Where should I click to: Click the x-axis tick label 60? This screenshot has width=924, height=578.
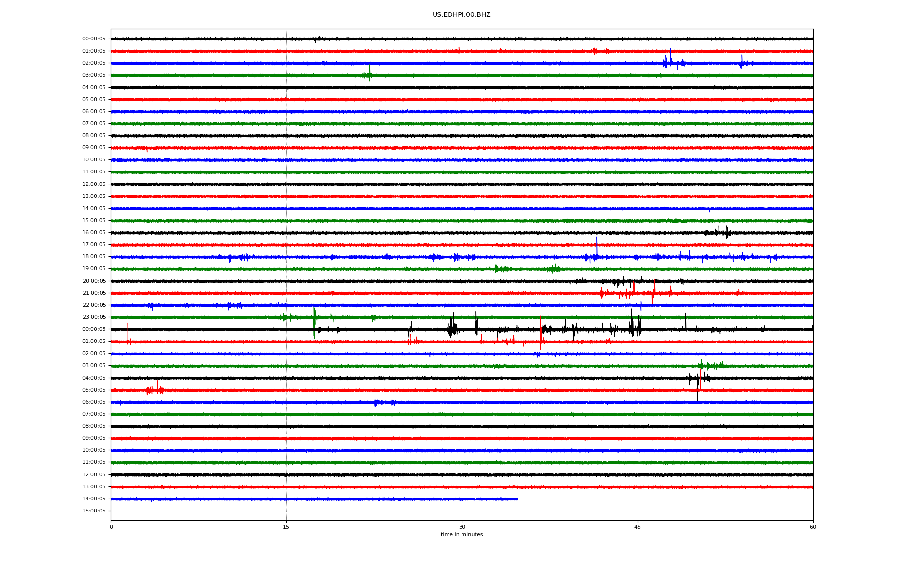pyautogui.click(x=813, y=527)
